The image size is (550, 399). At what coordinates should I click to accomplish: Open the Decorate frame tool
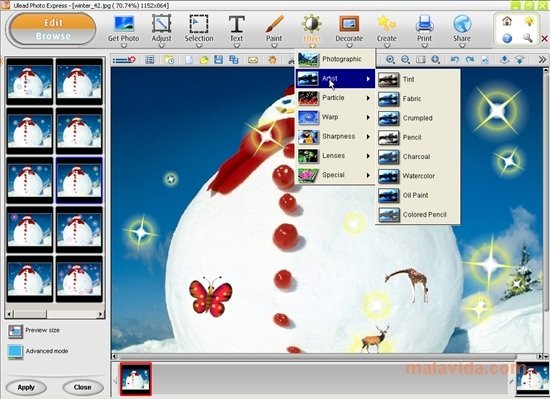point(349,29)
